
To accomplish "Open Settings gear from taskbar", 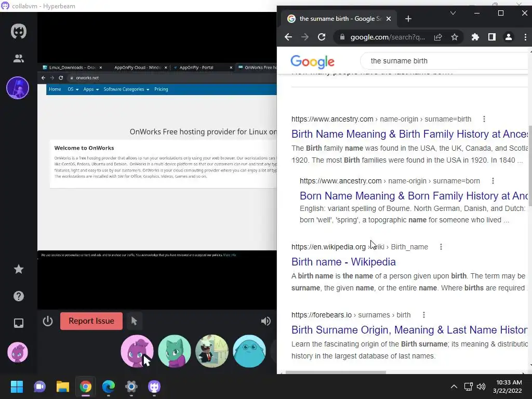I will (131, 387).
